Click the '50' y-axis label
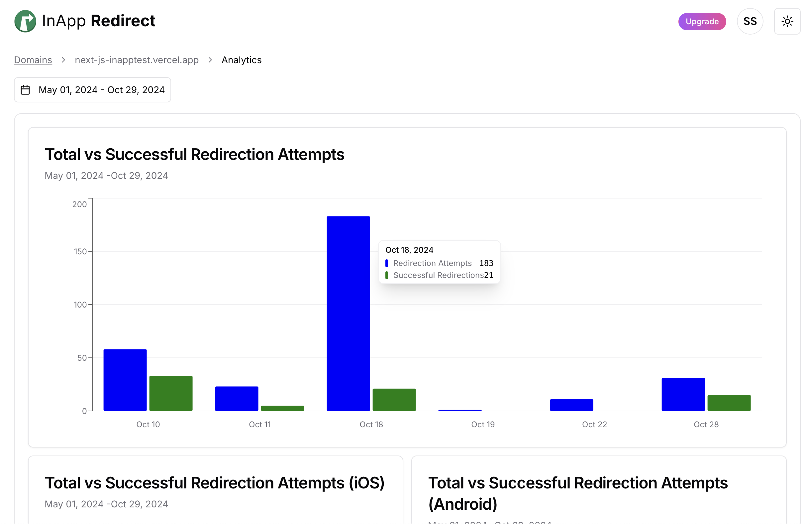The height and width of the screenshot is (524, 812). [82, 358]
